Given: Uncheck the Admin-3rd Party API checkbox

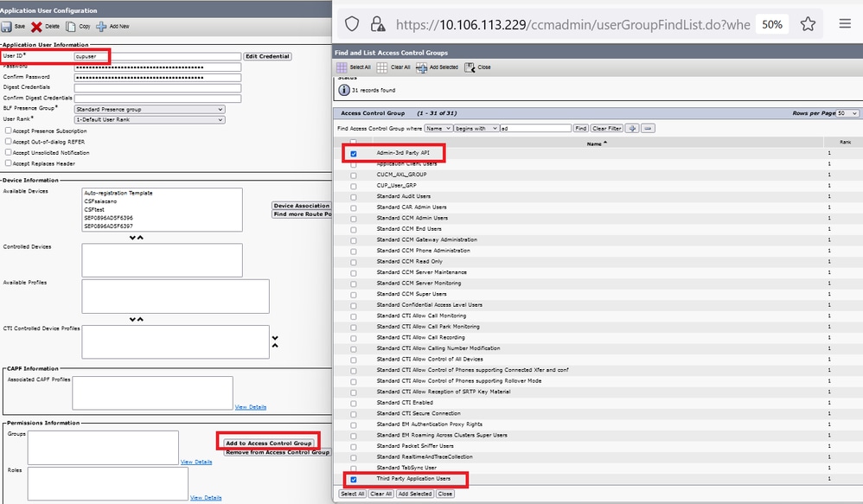Looking at the screenshot, I should pyautogui.click(x=354, y=154).
